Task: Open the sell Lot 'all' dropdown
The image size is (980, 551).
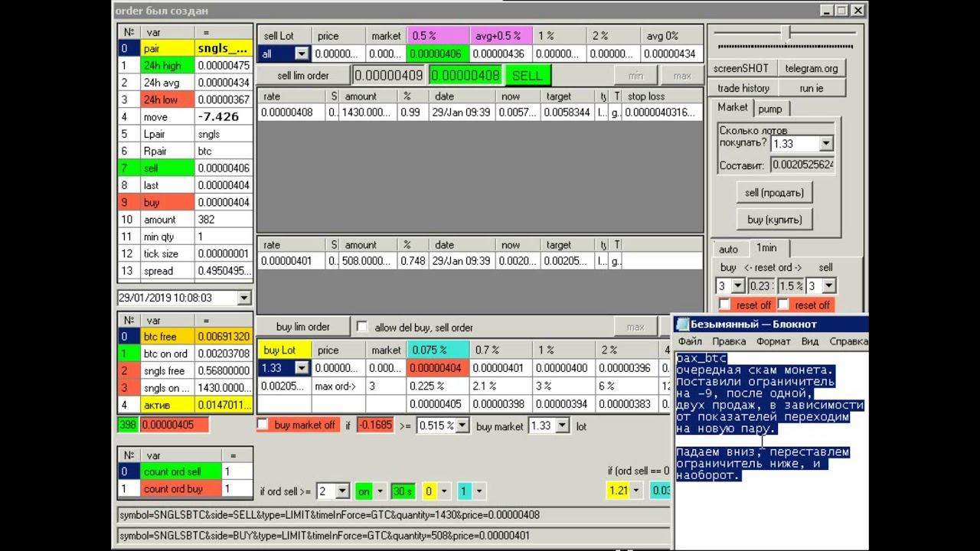Action: click(302, 54)
